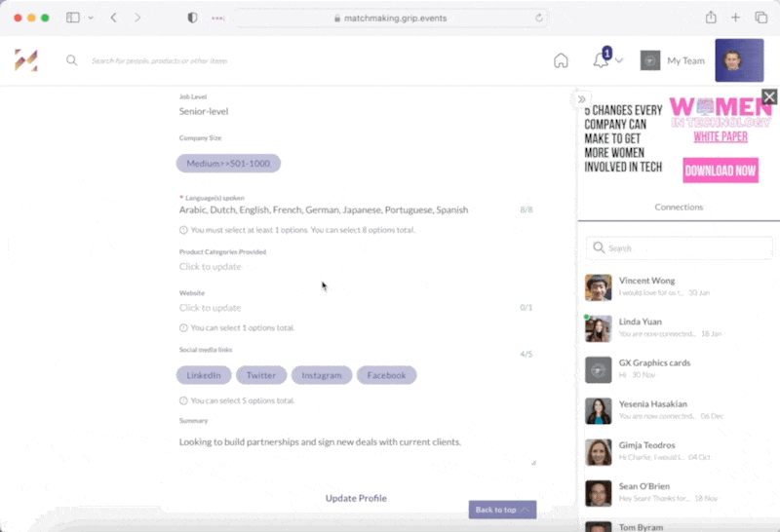Expand the notifications dropdown chevron
The image size is (780, 532).
[x=619, y=61]
